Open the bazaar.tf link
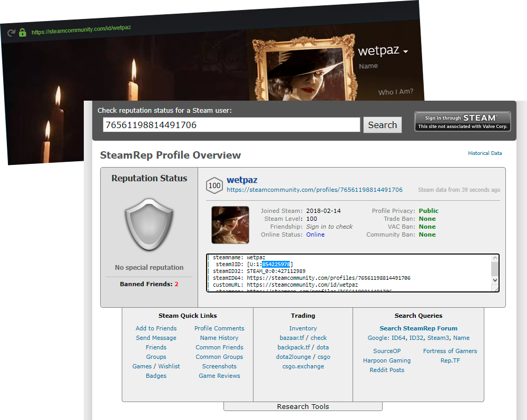The image size is (527, 420). click(292, 338)
